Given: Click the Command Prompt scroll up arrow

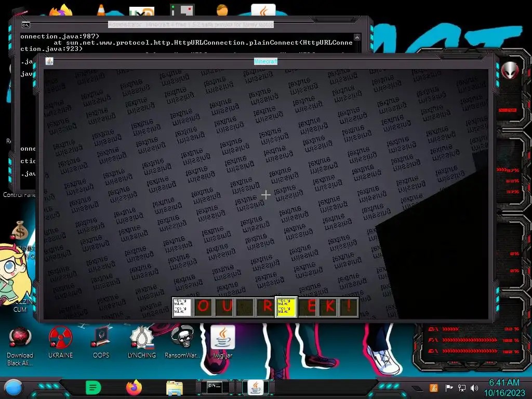Looking at the screenshot, I should pos(357,37).
